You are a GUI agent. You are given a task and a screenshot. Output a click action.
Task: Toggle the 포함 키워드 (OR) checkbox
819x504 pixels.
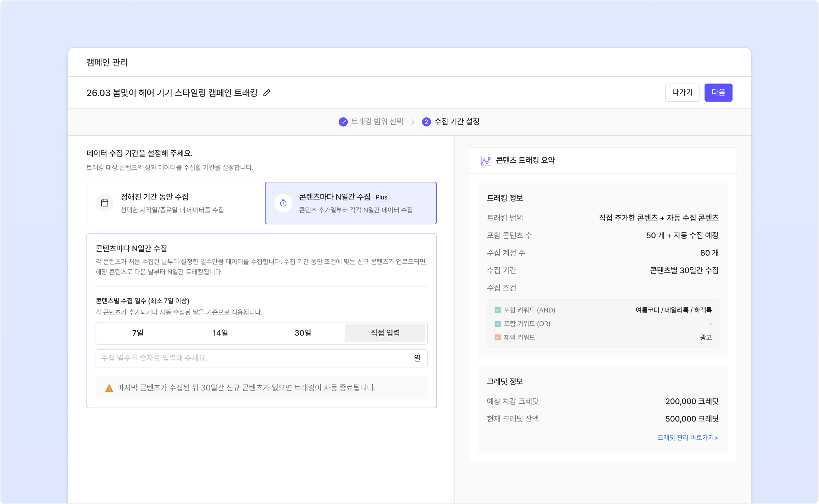[498, 324]
